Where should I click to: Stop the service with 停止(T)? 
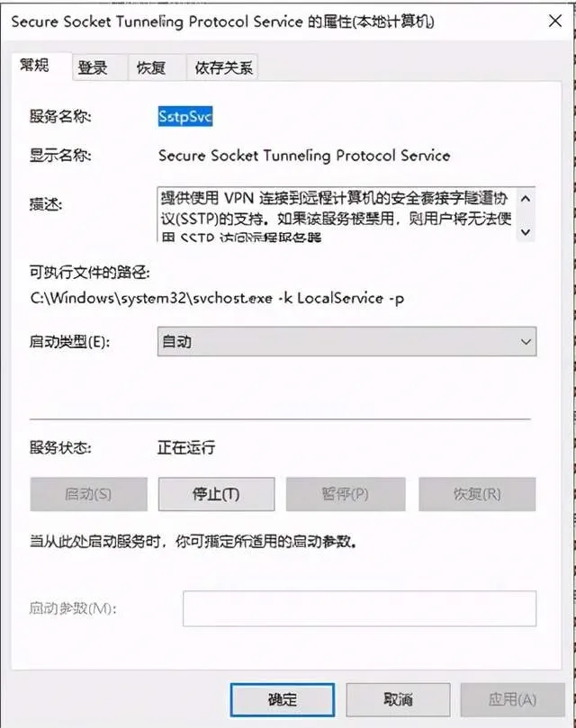coord(216,494)
